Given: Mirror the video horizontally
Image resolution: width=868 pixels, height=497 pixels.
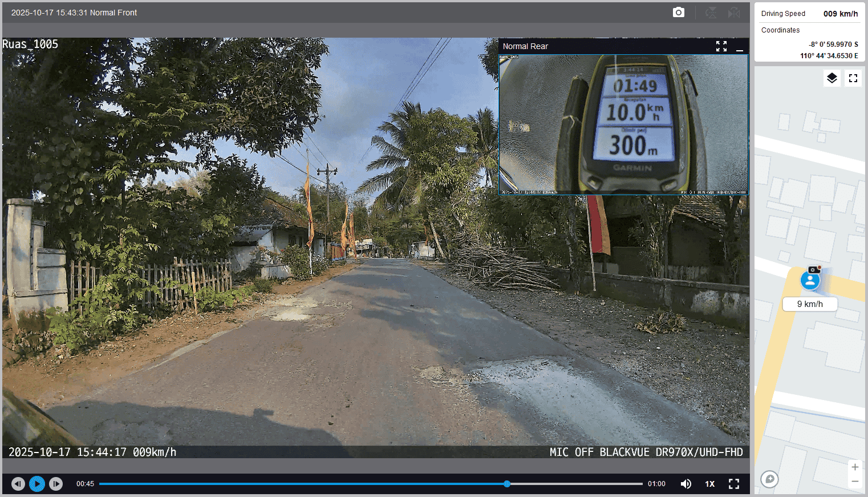Looking at the screenshot, I should [x=734, y=13].
